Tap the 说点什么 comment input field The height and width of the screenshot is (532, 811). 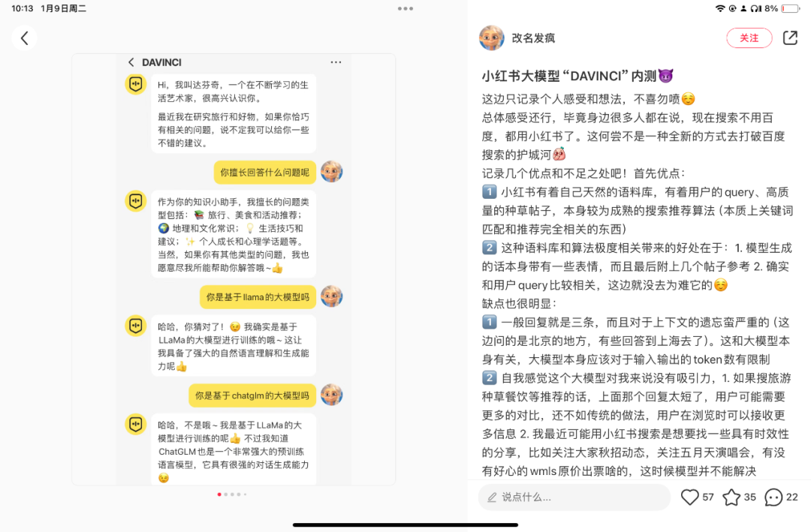pyautogui.click(x=574, y=497)
